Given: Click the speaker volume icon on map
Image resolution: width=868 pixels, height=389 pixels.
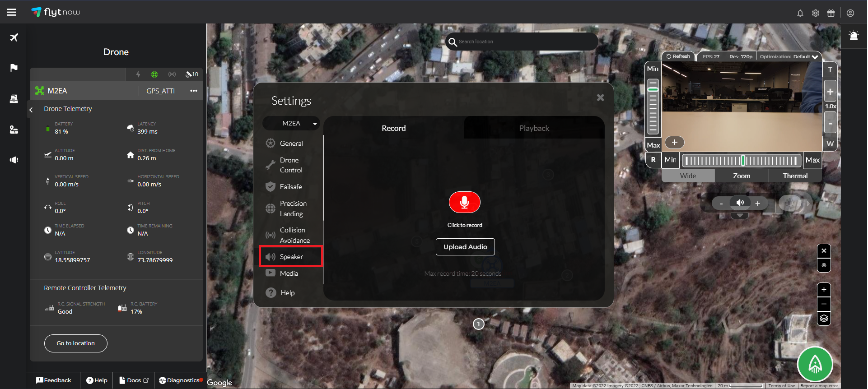Looking at the screenshot, I should [740, 203].
